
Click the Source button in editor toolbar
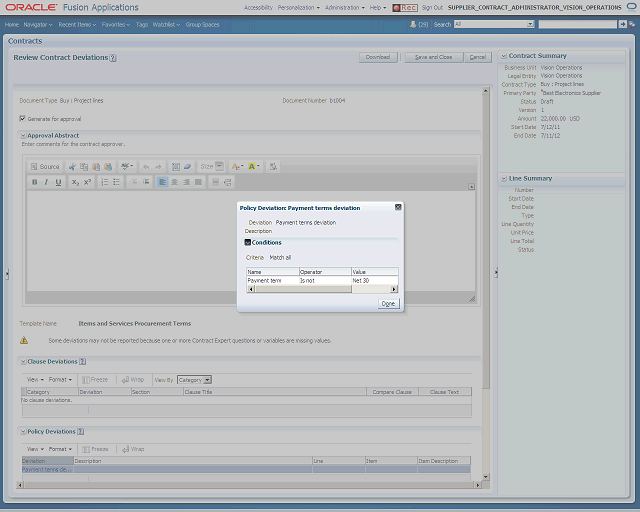45,167
